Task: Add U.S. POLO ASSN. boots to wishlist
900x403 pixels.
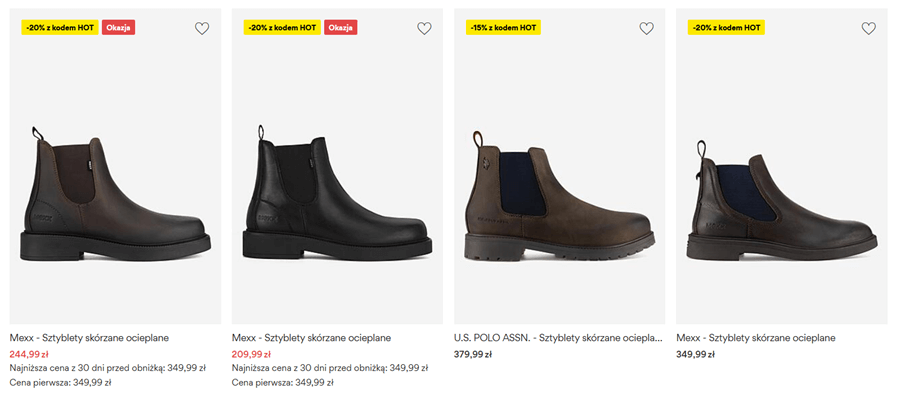Action: click(x=646, y=28)
